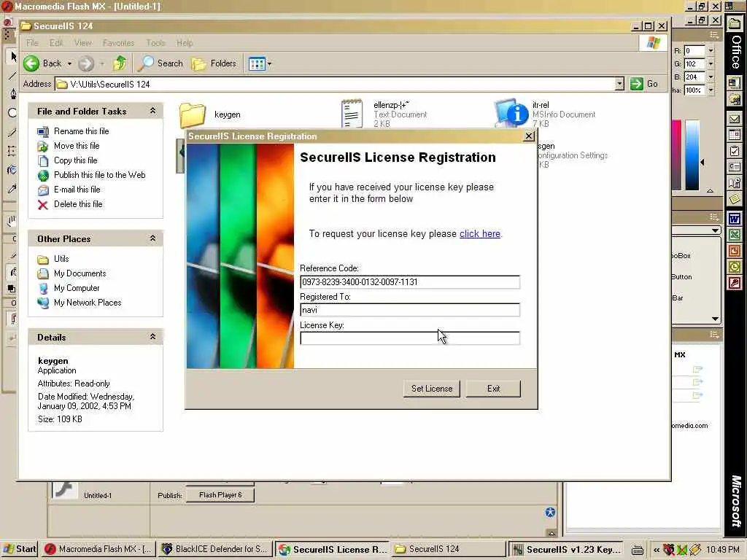Click Rename this file task
Viewport: 747px width, 560px height.
click(81, 131)
